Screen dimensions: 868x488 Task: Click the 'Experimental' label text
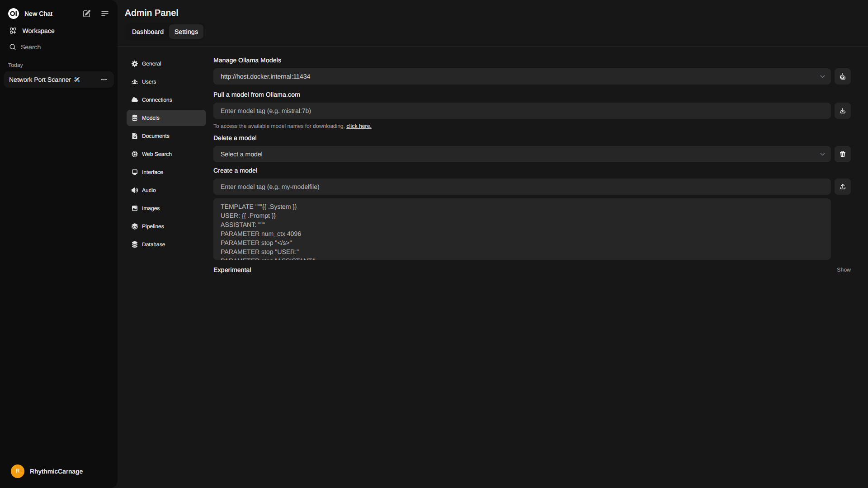point(232,270)
